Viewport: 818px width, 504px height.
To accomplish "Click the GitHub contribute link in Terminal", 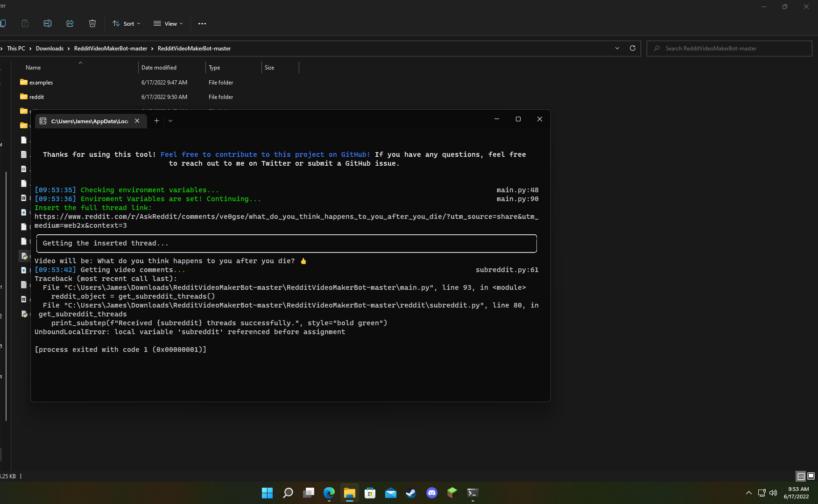I will (265, 154).
